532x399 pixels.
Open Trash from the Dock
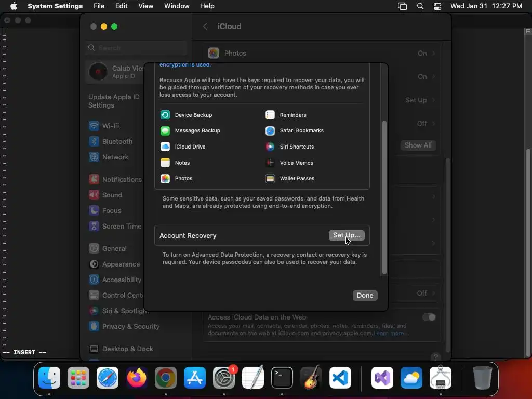pos(482,377)
